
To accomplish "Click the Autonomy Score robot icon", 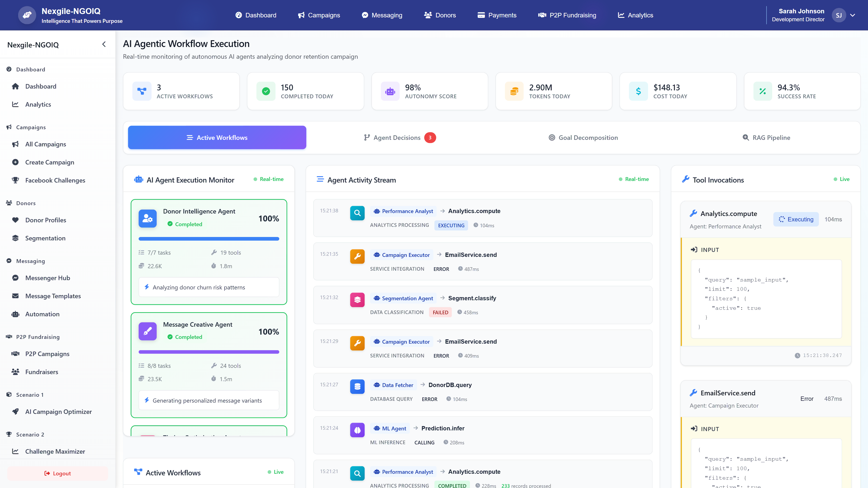I will (390, 91).
